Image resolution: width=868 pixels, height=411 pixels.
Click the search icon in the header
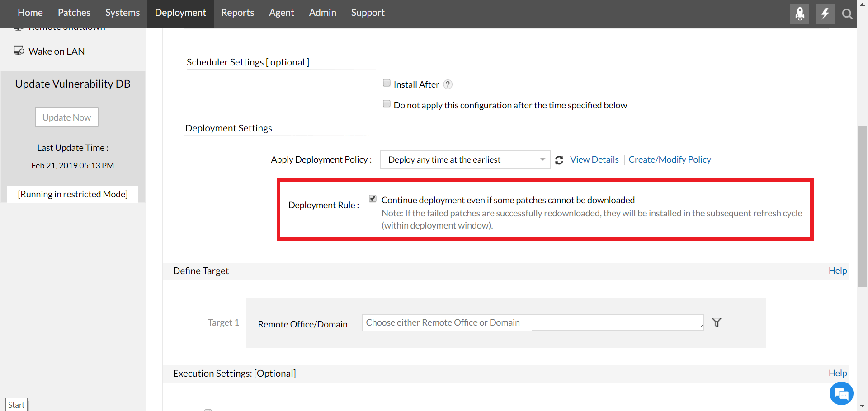pos(847,14)
